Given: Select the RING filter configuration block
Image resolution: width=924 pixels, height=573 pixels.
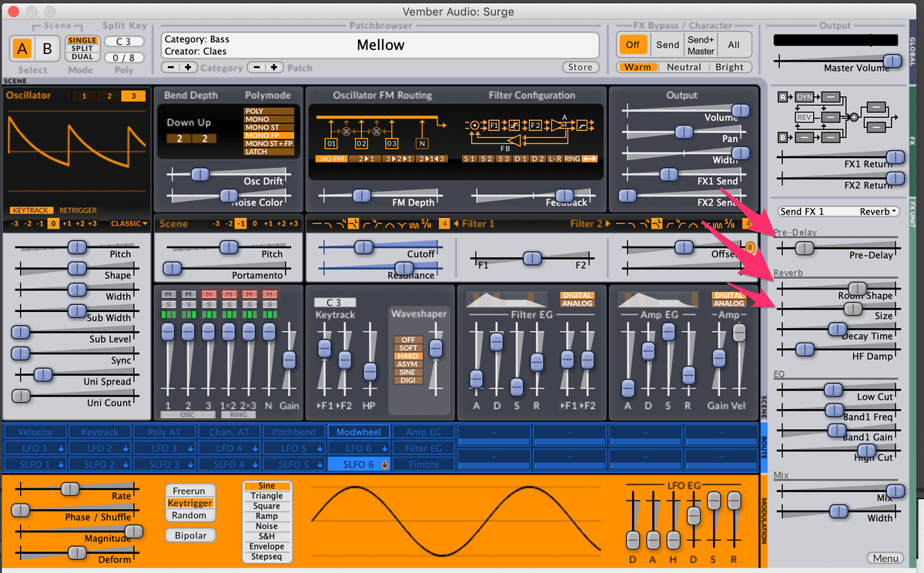Looking at the screenshot, I should (x=572, y=158).
